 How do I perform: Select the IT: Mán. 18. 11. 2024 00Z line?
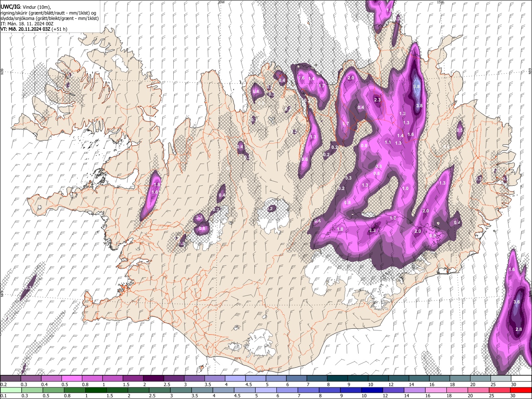point(27,24)
